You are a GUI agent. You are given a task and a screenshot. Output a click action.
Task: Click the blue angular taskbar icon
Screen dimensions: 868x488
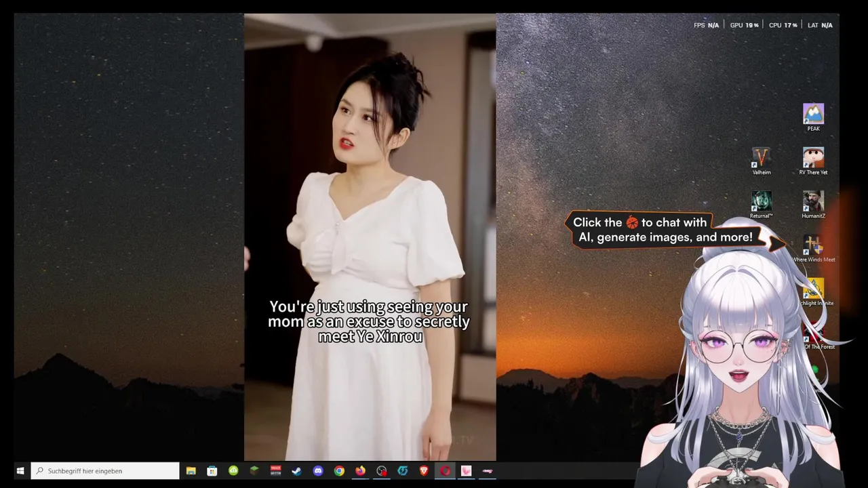(x=403, y=471)
